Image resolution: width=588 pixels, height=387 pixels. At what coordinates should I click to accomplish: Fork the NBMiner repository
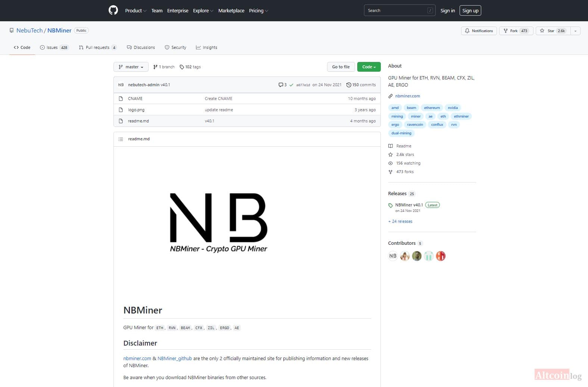pyautogui.click(x=516, y=31)
